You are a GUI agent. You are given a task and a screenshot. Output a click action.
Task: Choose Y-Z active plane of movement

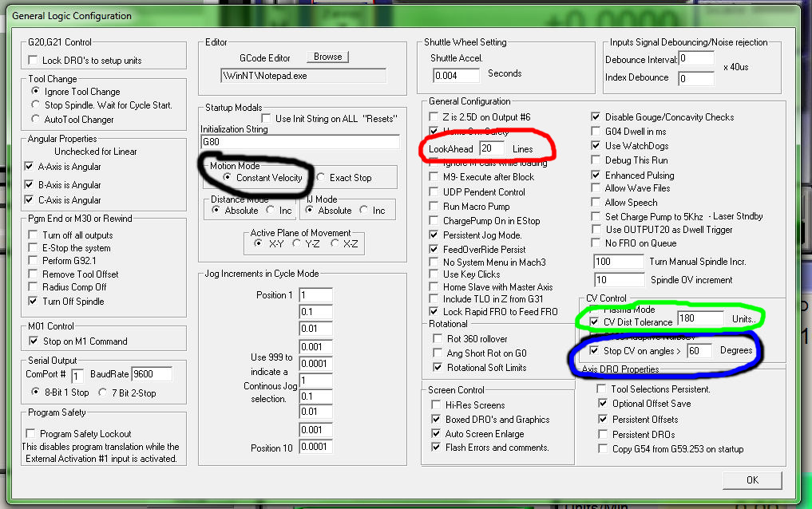coord(297,243)
